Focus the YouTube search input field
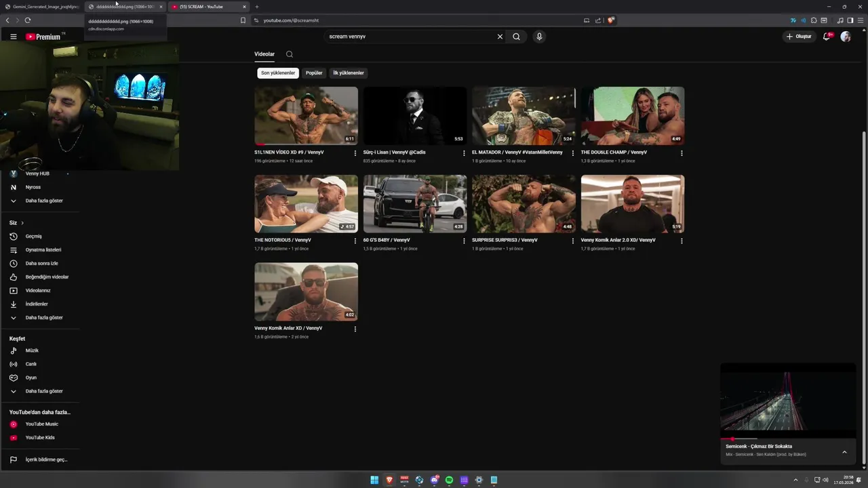 pyautogui.click(x=410, y=37)
